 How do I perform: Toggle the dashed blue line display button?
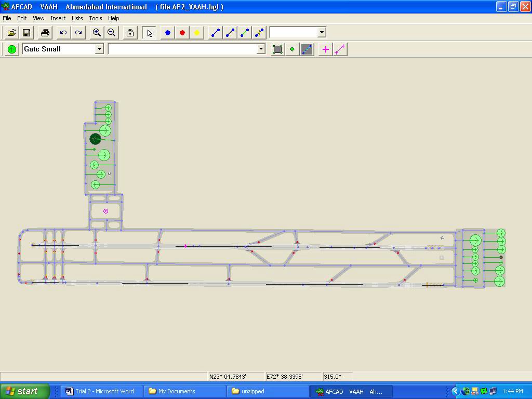tap(307, 49)
